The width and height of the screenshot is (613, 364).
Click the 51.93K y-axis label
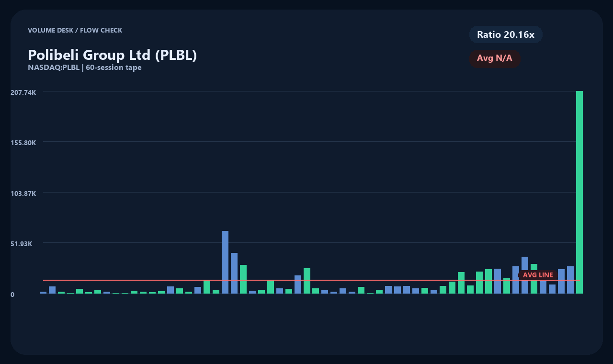(x=22, y=244)
